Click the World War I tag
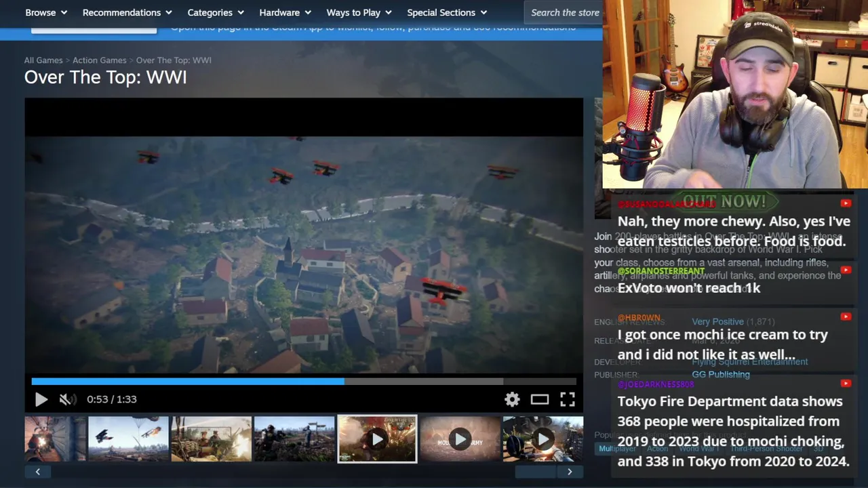868x488 pixels. tap(698, 449)
